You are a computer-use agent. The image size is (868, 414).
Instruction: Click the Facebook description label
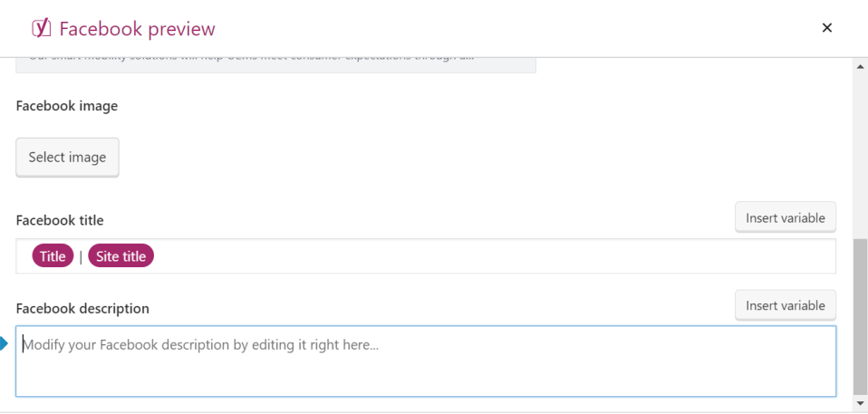pyautogui.click(x=82, y=308)
